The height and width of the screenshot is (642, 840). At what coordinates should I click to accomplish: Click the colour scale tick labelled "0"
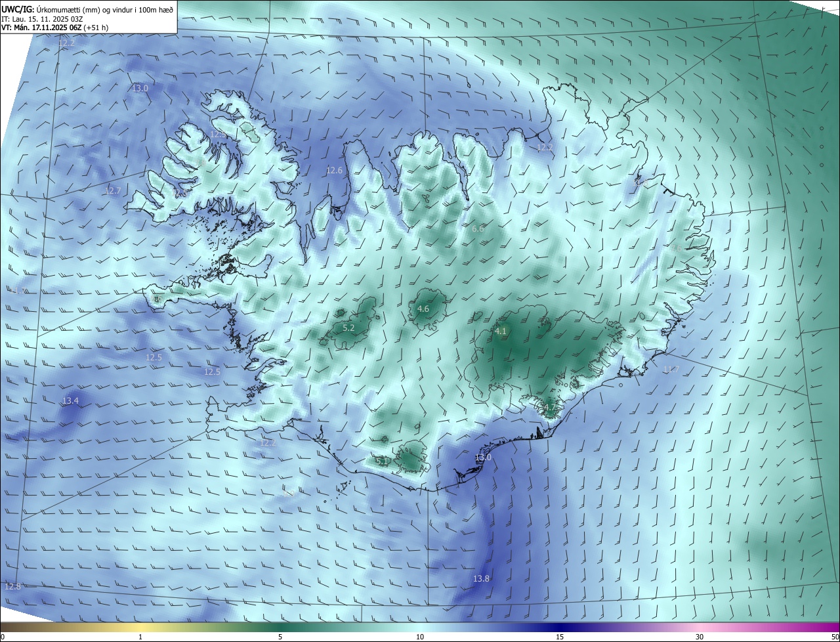point(3,637)
